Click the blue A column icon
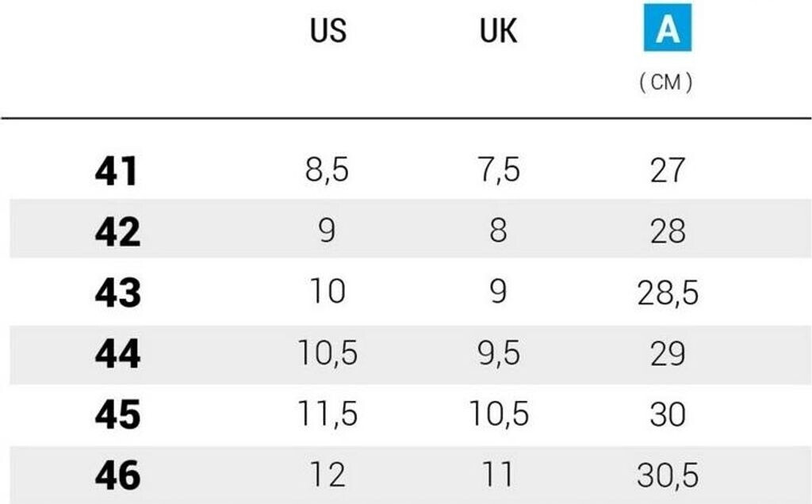This screenshot has height=504, width=812. click(667, 28)
